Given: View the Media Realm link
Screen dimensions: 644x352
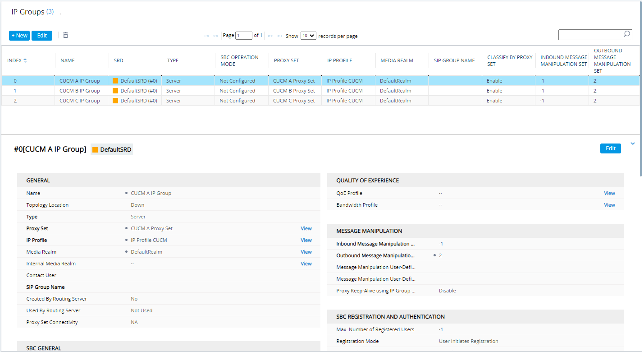Looking at the screenshot, I should (306, 252).
